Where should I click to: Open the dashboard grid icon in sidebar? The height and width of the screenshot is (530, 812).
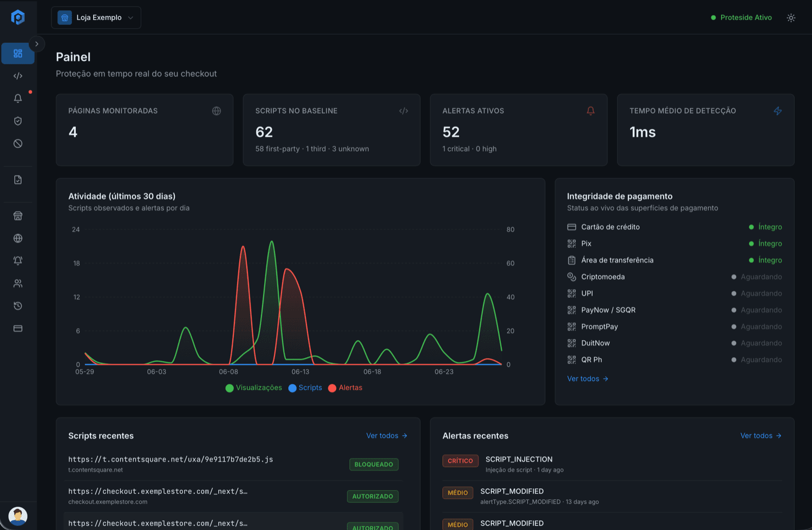18,54
